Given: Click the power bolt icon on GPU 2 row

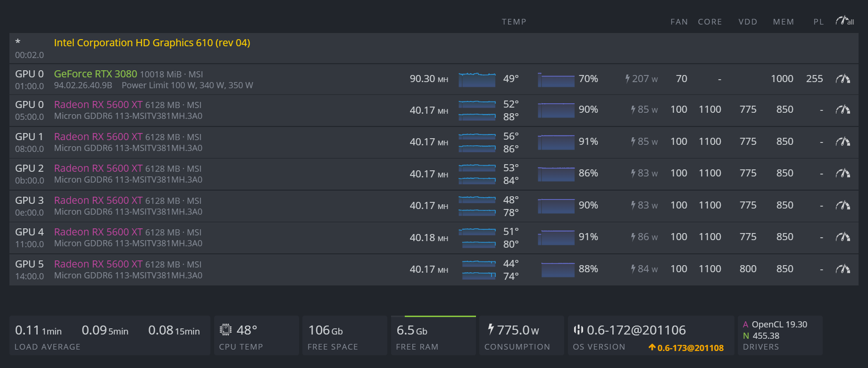Looking at the screenshot, I should [x=633, y=173].
